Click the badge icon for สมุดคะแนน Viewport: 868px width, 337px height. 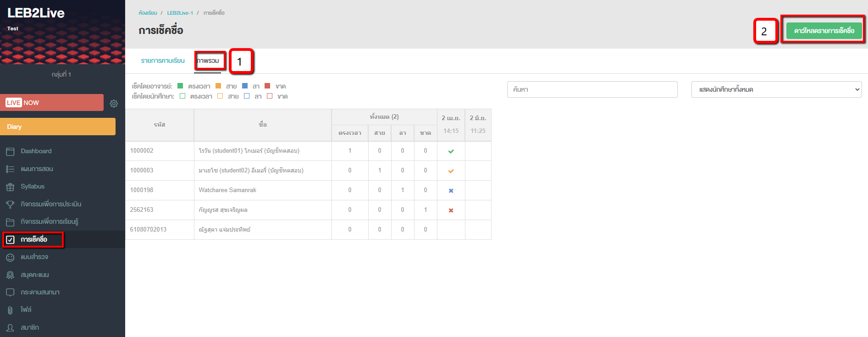[x=10, y=275]
